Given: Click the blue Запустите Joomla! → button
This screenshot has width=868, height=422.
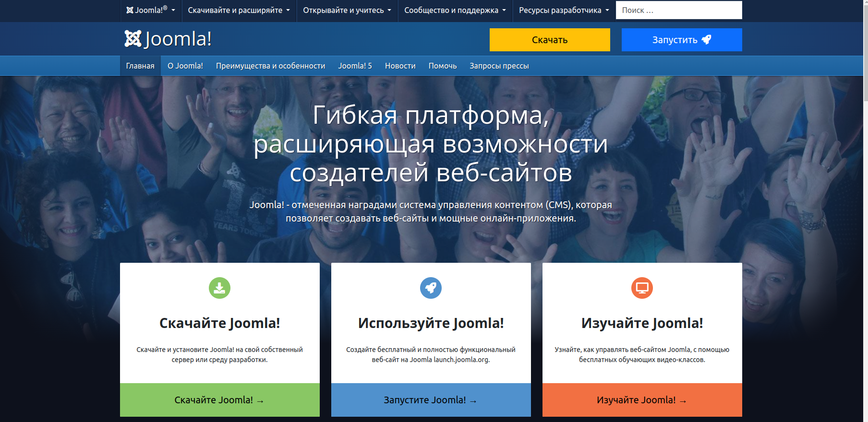Looking at the screenshot, I should [431, 400].
